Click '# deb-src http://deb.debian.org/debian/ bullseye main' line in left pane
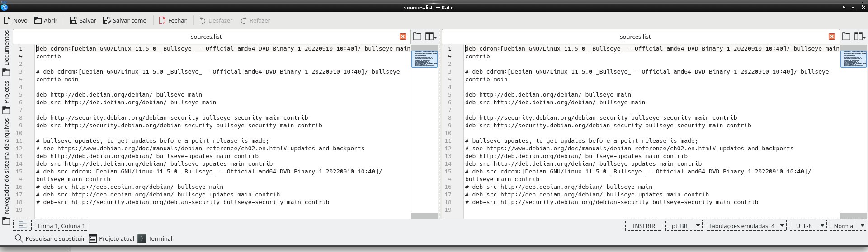Image resolution: width=868 pixels, height=252 pixels. point(130,187)
